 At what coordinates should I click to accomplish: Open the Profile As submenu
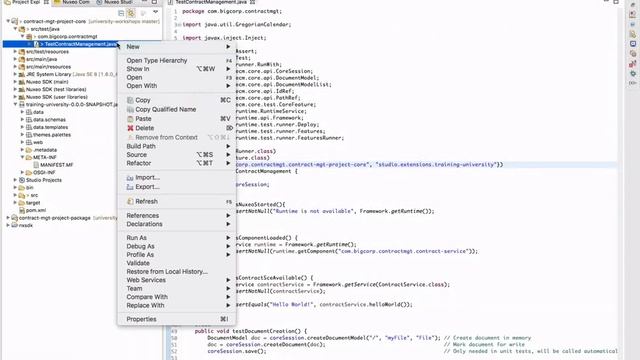pos(177,255)
